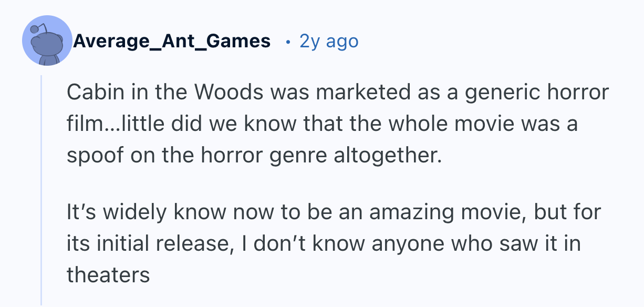644x307 pixels.
Task: Click the Snoo avatar of Average_Ant_Games
Action: pyautogui.click(x=47, y=40)
